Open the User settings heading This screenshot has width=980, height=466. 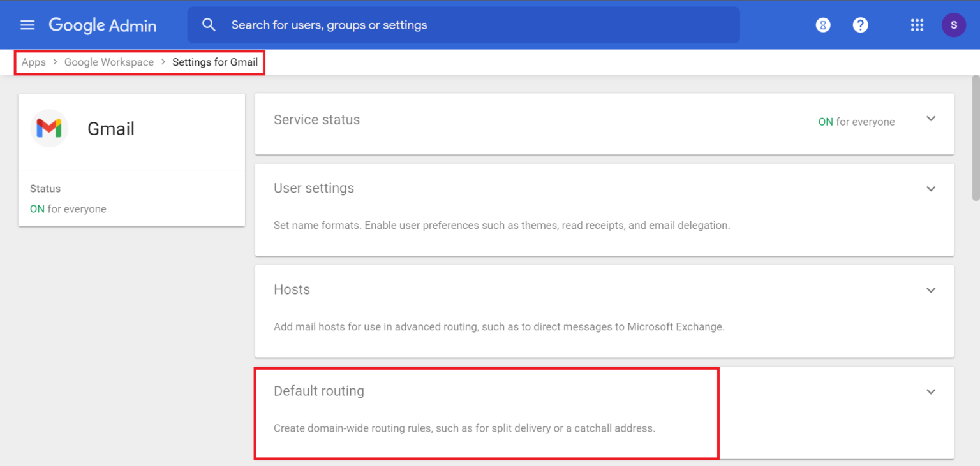click(314, 188)
